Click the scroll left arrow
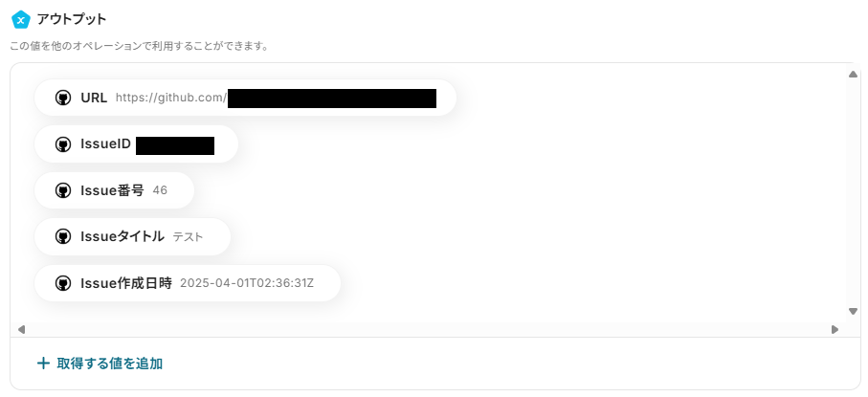This screenshot has height=397, width=868. [21, 329]
